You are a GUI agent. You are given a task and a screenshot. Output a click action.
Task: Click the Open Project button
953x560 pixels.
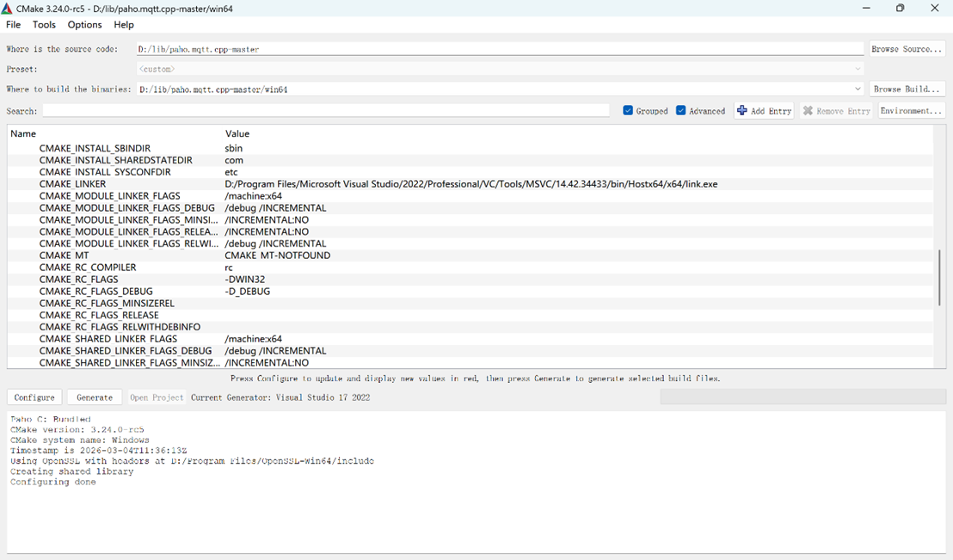point(157,397)
